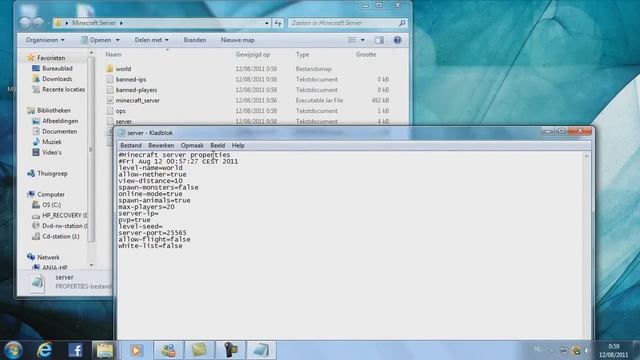Click the Explorer forward navigation button

[x=38, y=23]
